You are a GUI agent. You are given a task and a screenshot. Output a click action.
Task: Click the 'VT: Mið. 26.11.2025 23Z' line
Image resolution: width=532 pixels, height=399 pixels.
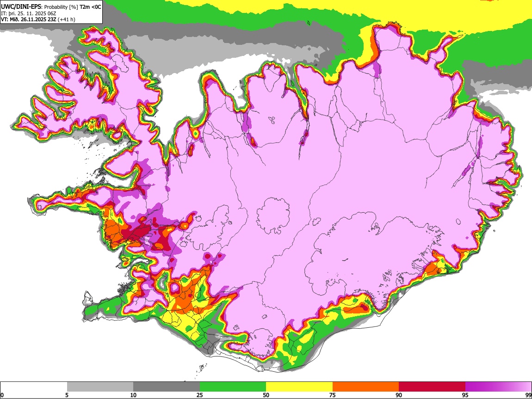pyautogui.click(x=29, y=19)
